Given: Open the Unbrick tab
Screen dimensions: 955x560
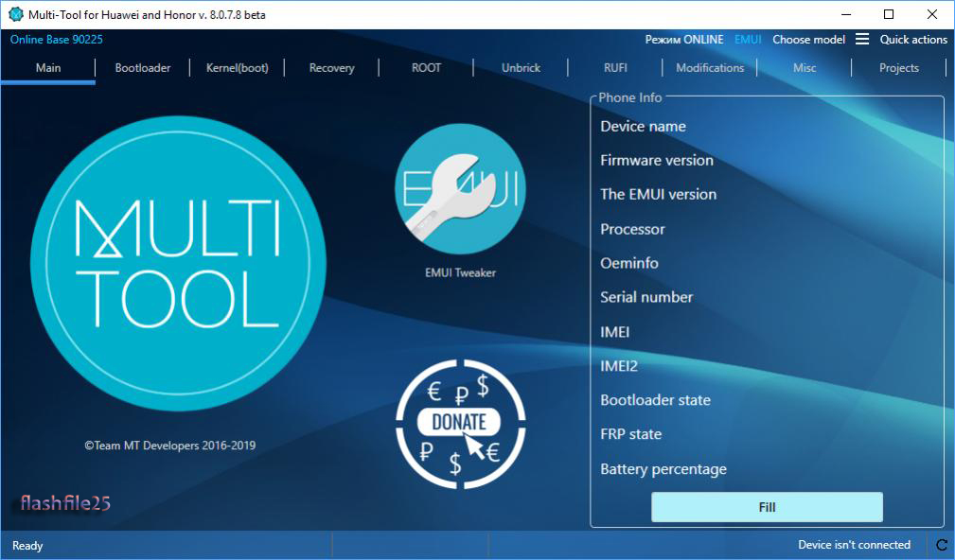Looking at the screenshot, I should (x=520, y=67).
